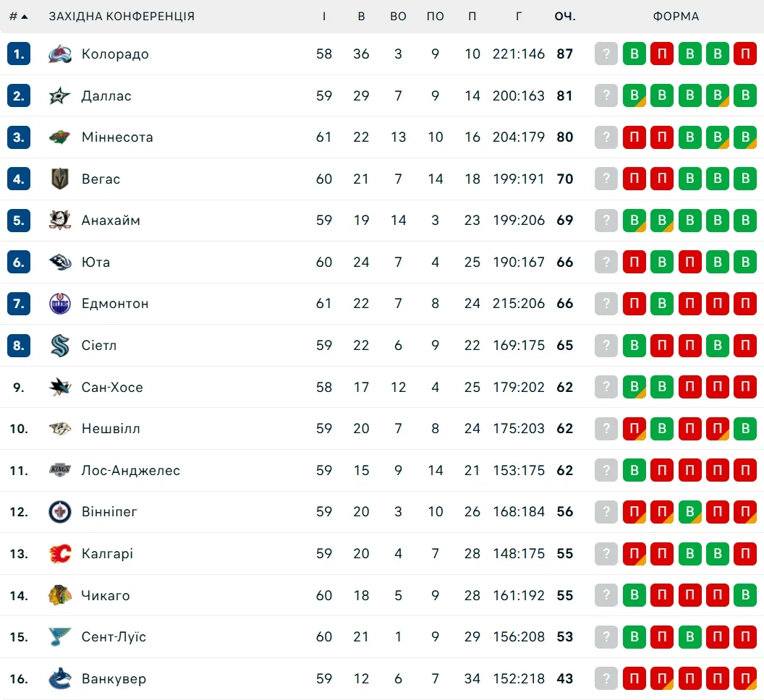Click Colorado's gray question mark form badge
This screenshot has width=764, height=700.
pyautogui.click(x=606, y=54)
